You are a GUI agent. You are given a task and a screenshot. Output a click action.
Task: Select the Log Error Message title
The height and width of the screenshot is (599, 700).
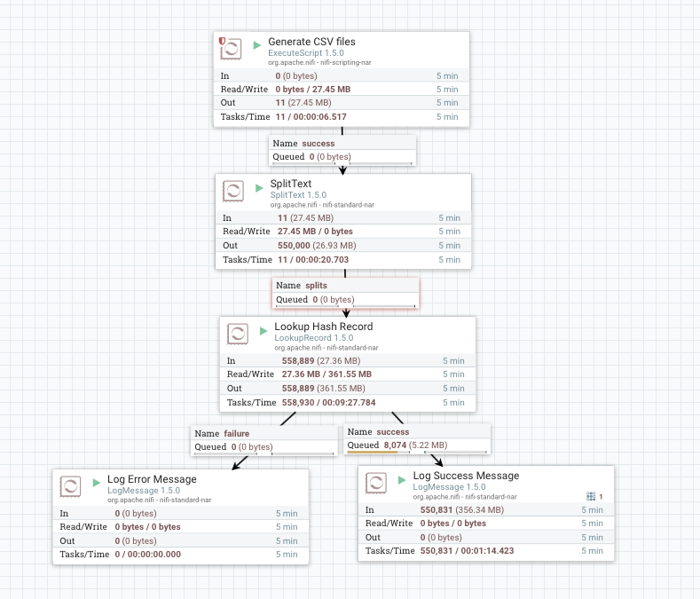tap(152, 479)
